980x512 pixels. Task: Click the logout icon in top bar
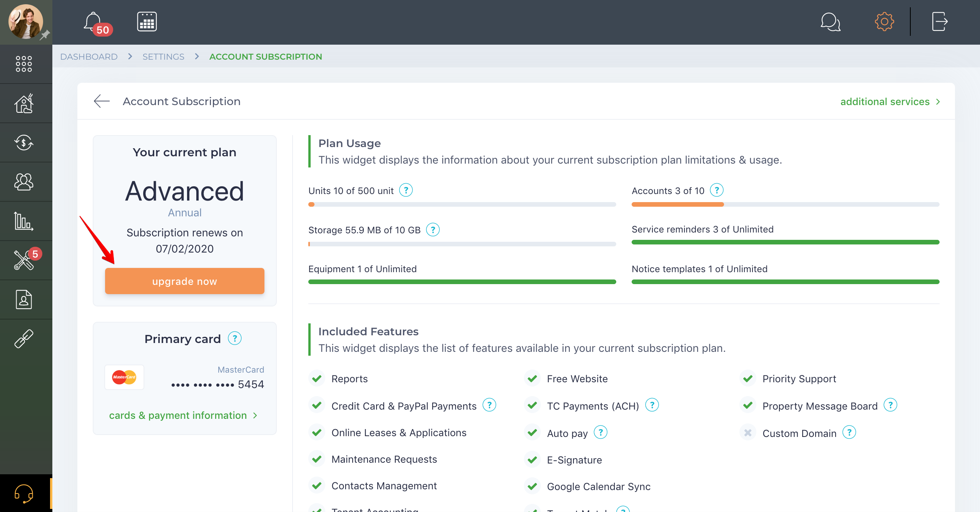pos(939,22)
